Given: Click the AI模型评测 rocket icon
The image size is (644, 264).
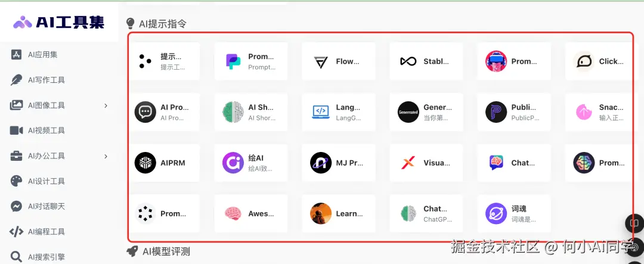Looking at the screenshot, I should point(132,251).
